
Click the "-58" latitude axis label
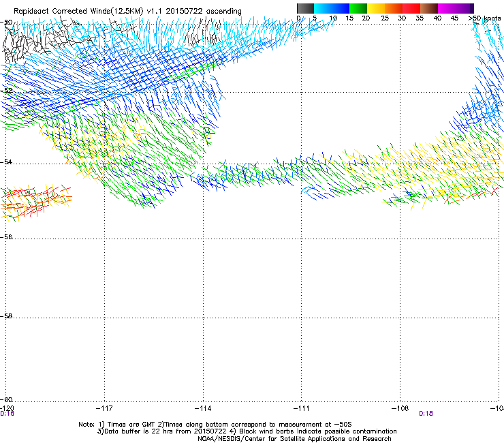(x=6, y=316)
